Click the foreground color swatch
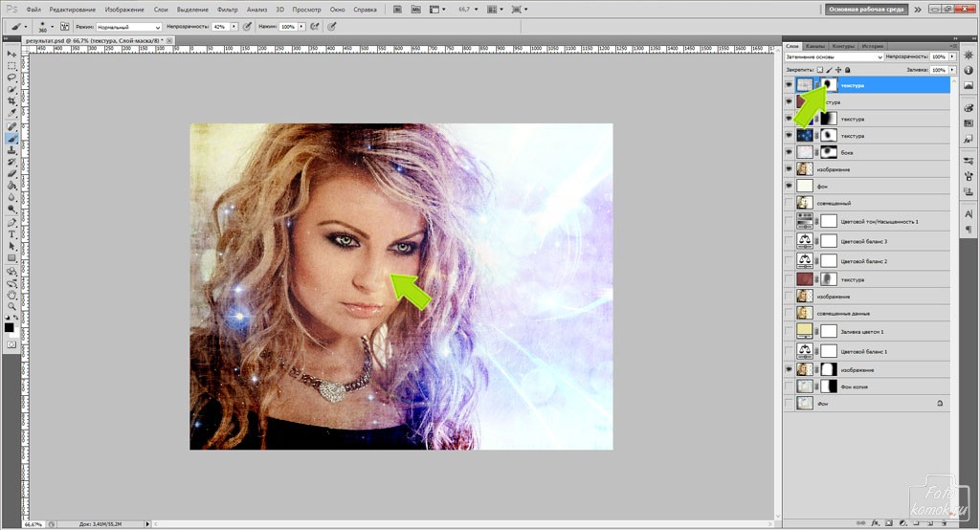 coord(9,326)
